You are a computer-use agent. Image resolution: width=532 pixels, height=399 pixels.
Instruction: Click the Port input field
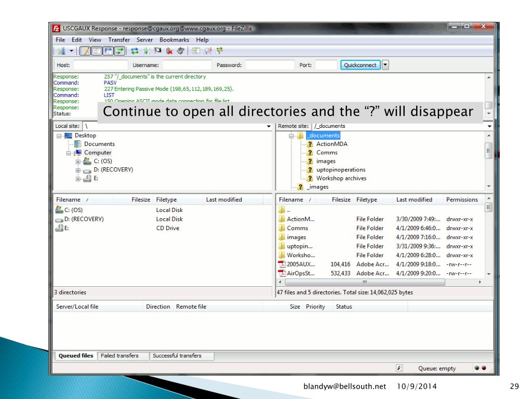[x=326, y=65]
